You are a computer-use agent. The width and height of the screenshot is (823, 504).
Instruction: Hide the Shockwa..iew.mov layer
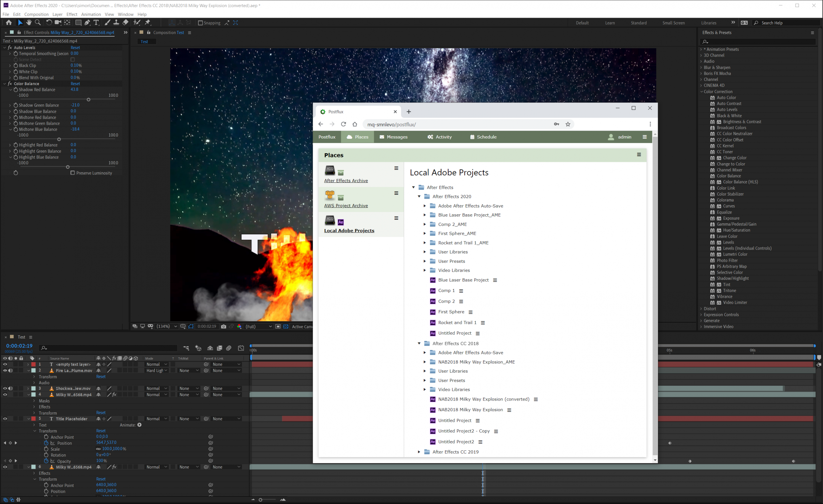[5, 388]
